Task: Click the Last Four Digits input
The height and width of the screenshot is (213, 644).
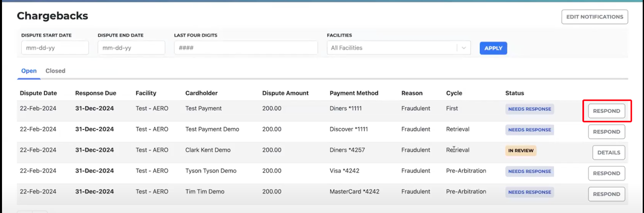Action: pos(246,48)
